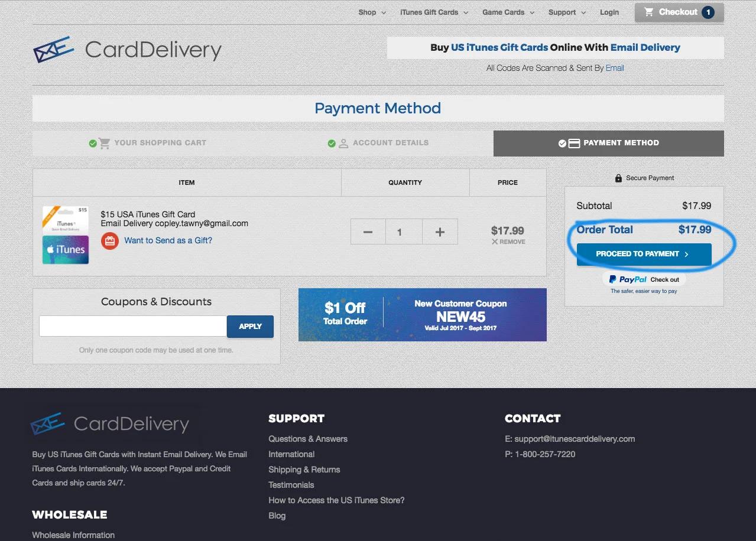This screenshot has height=541, width=756.
Task: Click the X Remove link under price
Action: pos(508,242)
